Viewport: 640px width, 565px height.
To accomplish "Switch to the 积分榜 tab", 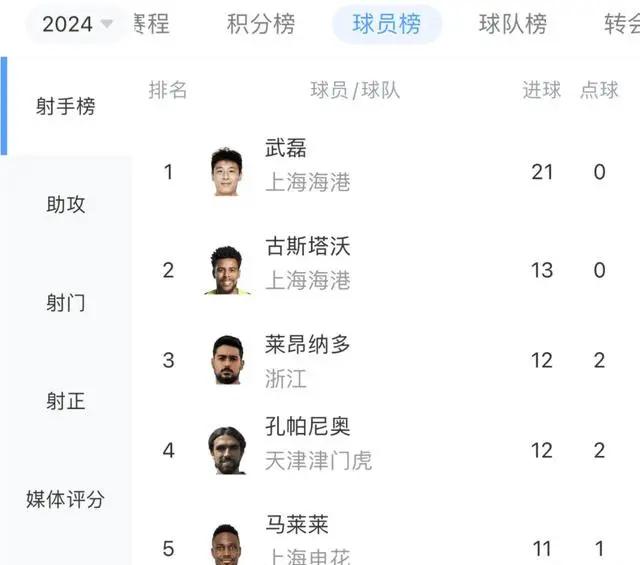I will tap(261, 24).
